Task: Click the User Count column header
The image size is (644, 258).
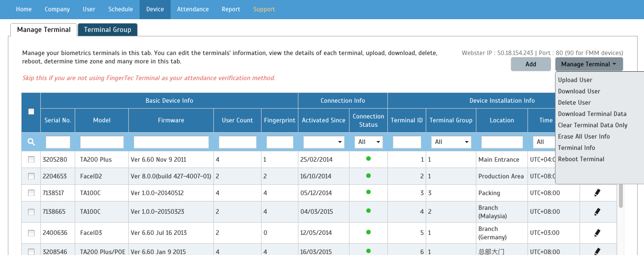Action: [237, 120]
